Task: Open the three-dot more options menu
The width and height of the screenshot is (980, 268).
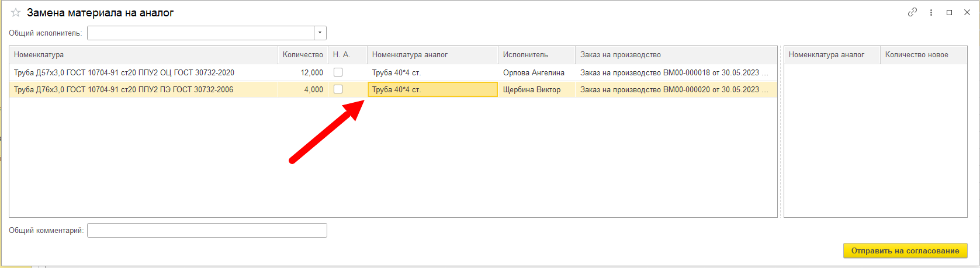Action: [x=931, y=12]
